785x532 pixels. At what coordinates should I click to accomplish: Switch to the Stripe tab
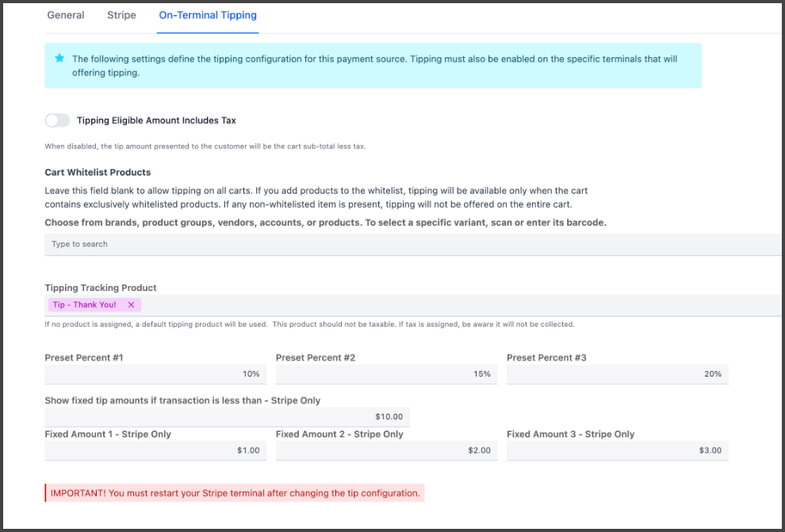[121, 15]
